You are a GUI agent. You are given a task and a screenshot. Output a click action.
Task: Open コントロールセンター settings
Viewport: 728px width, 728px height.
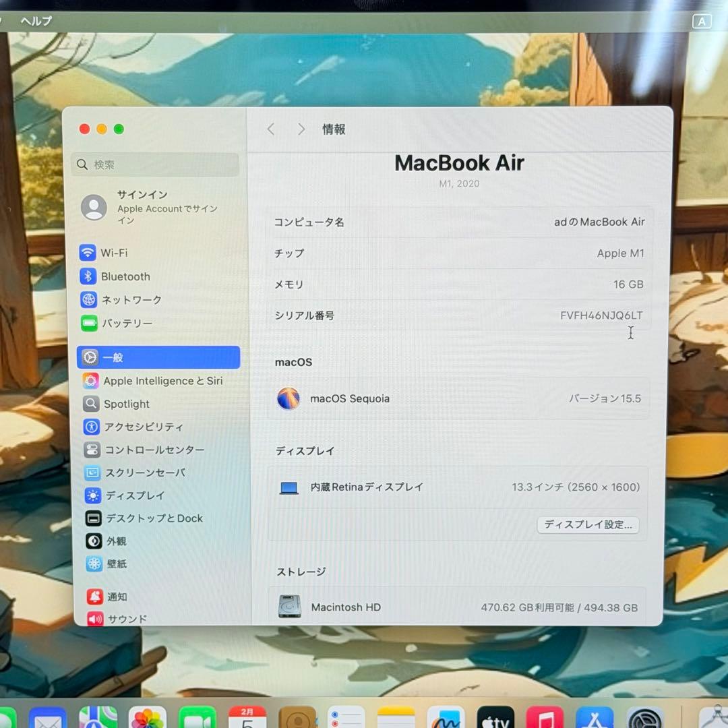[152, 450]
